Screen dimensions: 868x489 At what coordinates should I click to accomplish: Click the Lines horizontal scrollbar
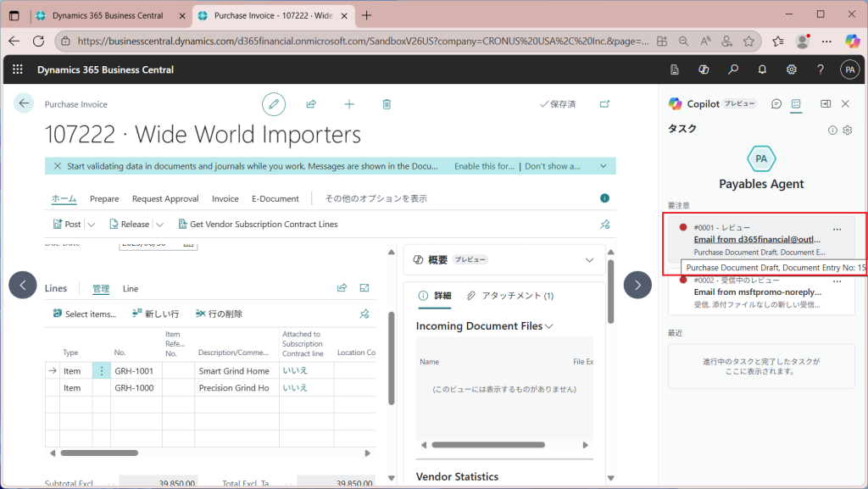coord(100,453)
